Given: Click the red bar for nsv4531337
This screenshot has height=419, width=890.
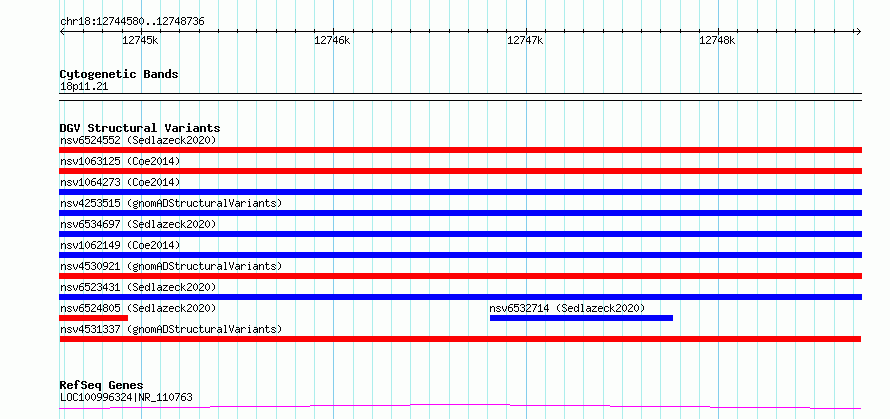Looking at the screenshot, I should point(460,339).
